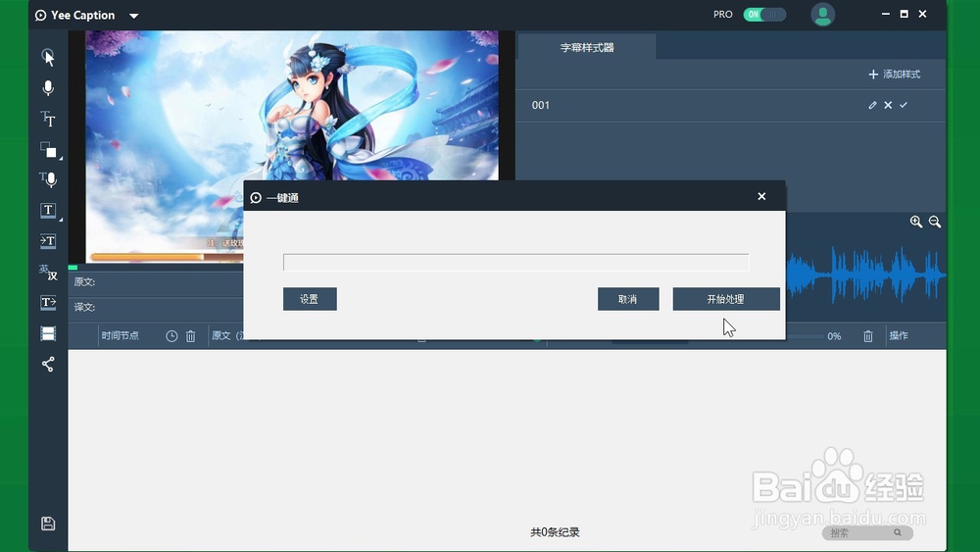
Task: Select the 001 style row
Action: (731, 105)
